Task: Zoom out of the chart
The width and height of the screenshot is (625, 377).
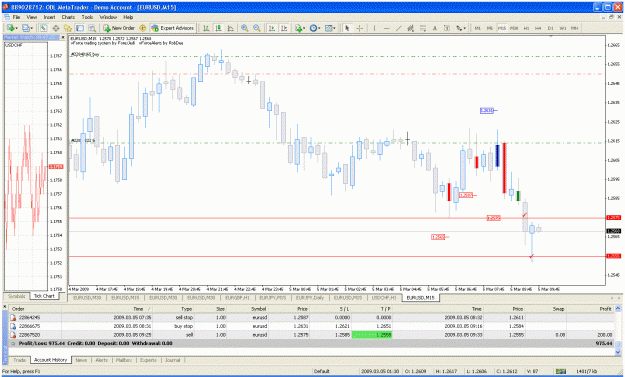Action: click(x=257, y=28)
